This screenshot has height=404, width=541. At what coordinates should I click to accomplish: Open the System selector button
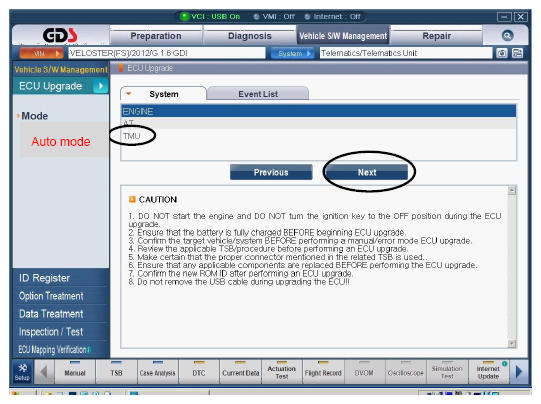(x=293, y=53)
